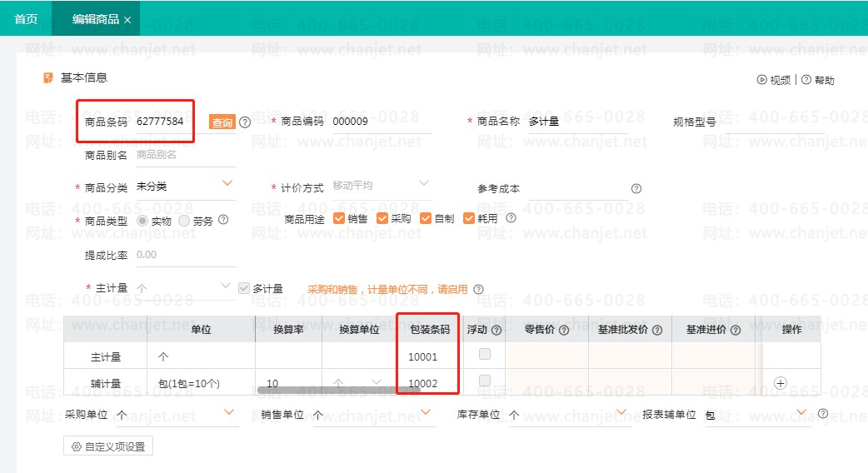868x473 pixels.
Task: Select 劳务 radio option
Action: 184,221
